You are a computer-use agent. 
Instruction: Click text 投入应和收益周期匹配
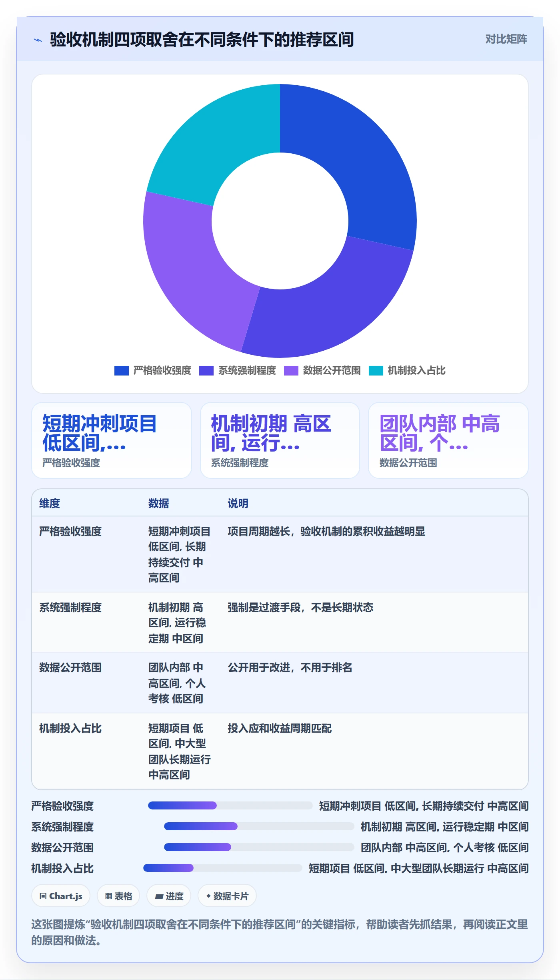[x=280, y=728]
